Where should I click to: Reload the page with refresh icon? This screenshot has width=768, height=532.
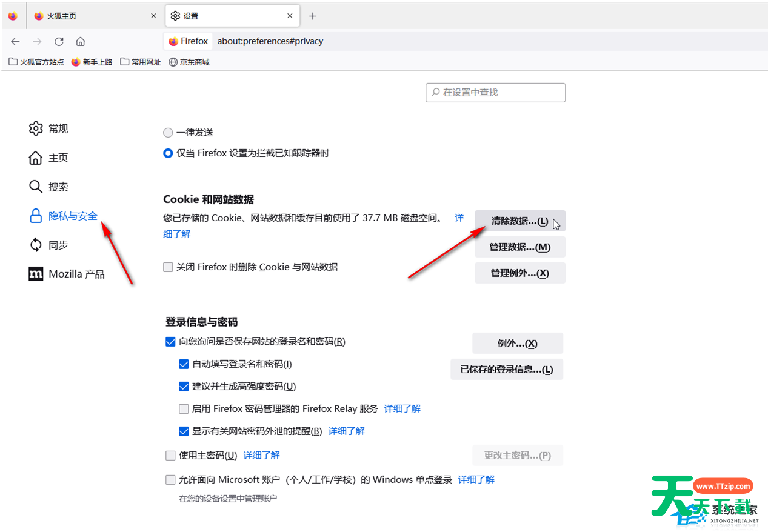[59, 41]
